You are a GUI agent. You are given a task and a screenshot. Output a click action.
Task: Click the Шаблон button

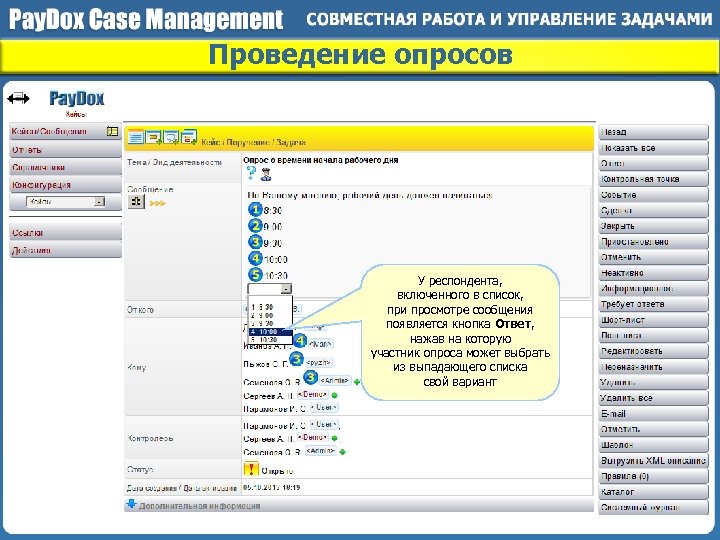(653, 445)
